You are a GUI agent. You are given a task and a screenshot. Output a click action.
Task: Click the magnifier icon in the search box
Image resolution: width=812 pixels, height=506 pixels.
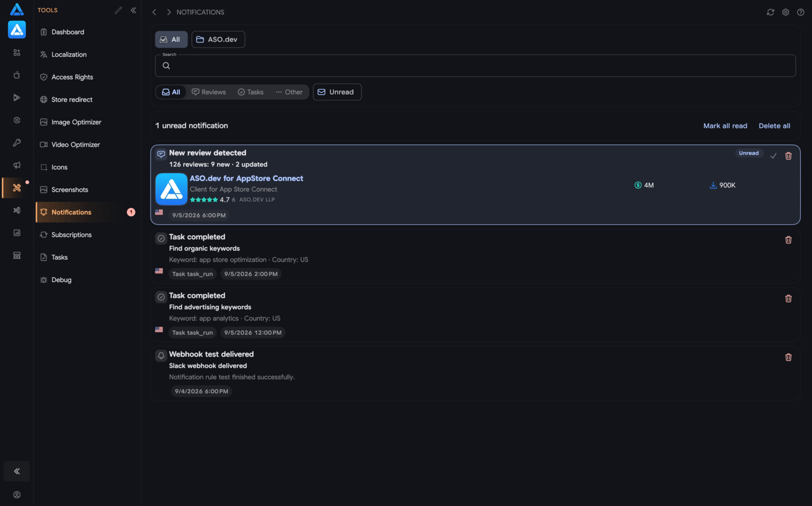coord(166,66)
